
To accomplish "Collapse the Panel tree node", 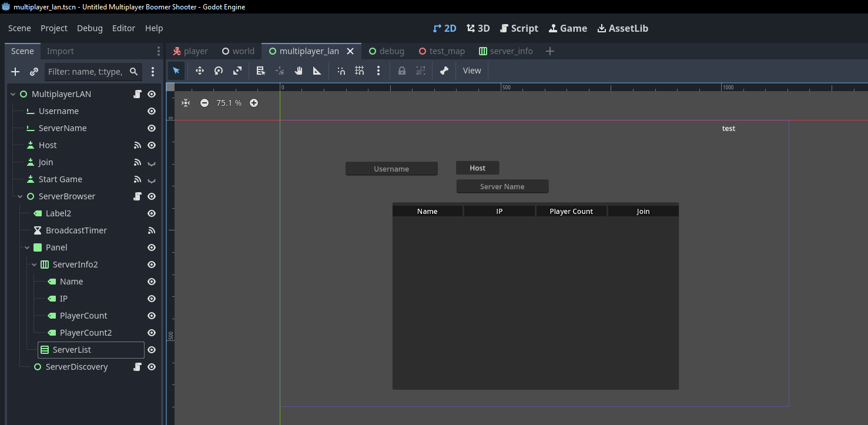I will [x=27, y=247].
